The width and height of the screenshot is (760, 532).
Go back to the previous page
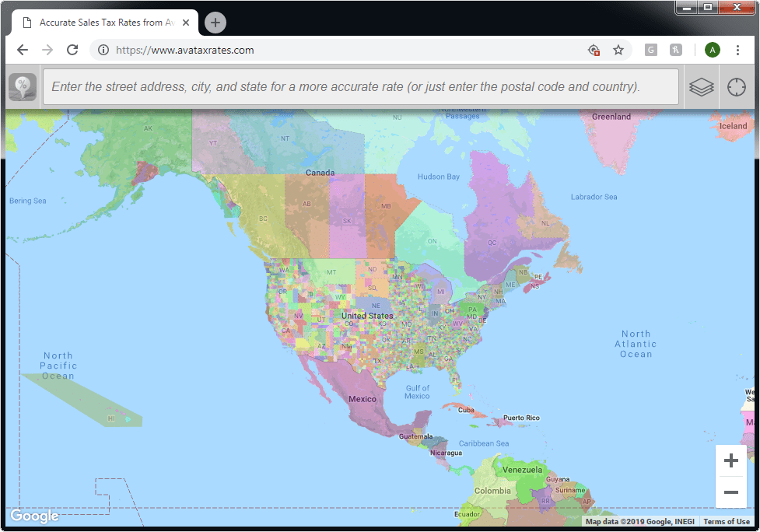(x=23, y=50)
